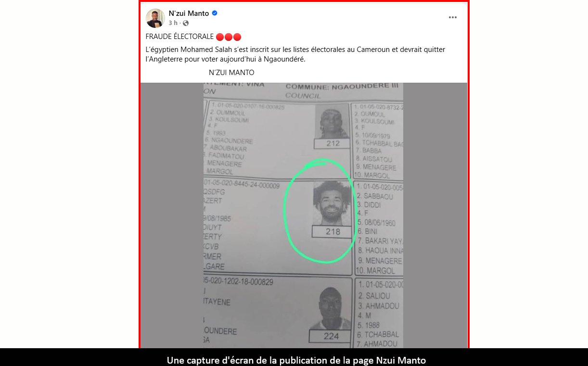Viewport: 588px width, 366px height.
Task: Click the 'FRAUDE ÉLECTORALE' heading text
Action: 179,37
